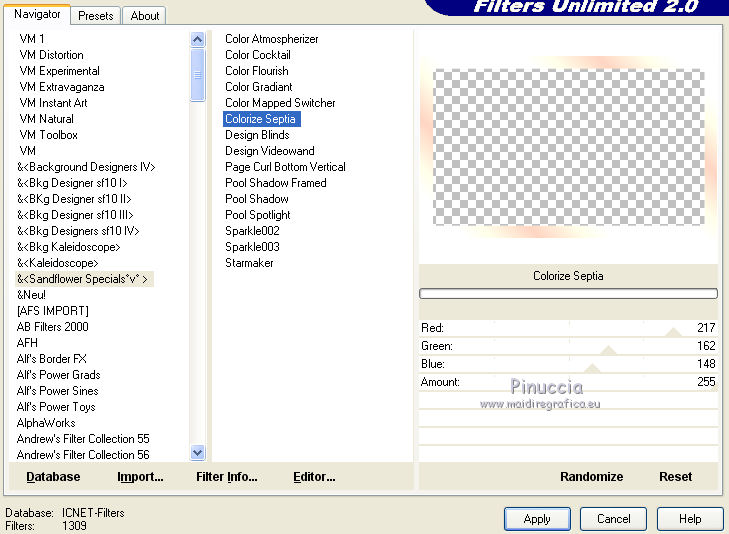The width and height of the screenshot is (729, 534).
Task: Select the VM Toolbox category
Action: pyautogui.click(x=49, y=135)
